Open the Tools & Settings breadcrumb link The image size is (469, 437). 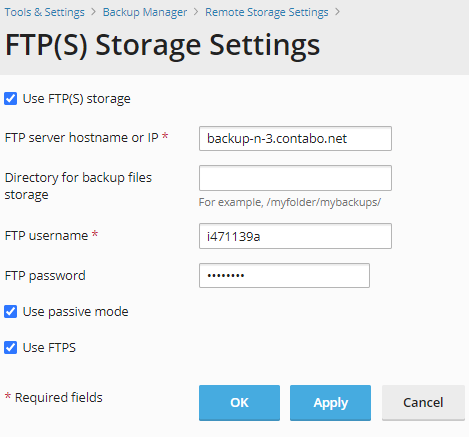pyautogui.click(x=45, y=12)
